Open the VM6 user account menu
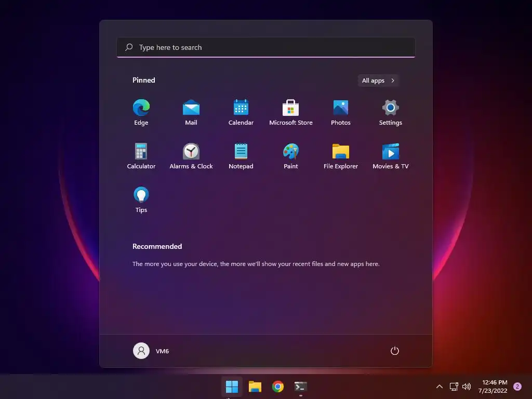 pyautogui.click(x=151, y=351)
